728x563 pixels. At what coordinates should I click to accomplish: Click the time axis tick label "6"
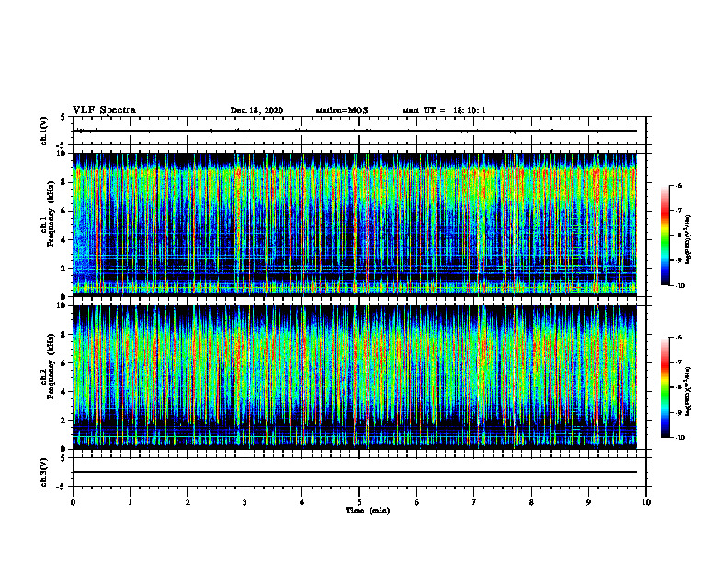tap(416, 502)
